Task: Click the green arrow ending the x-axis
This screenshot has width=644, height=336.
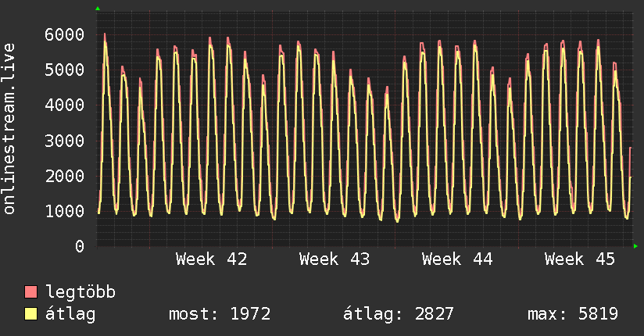Action: pos(636,247)
